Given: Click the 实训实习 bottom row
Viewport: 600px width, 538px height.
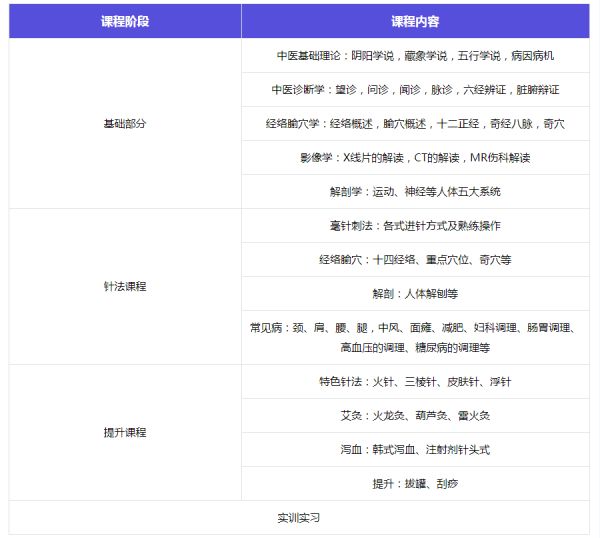Looking at the screenshot, I should coord(299,518).
